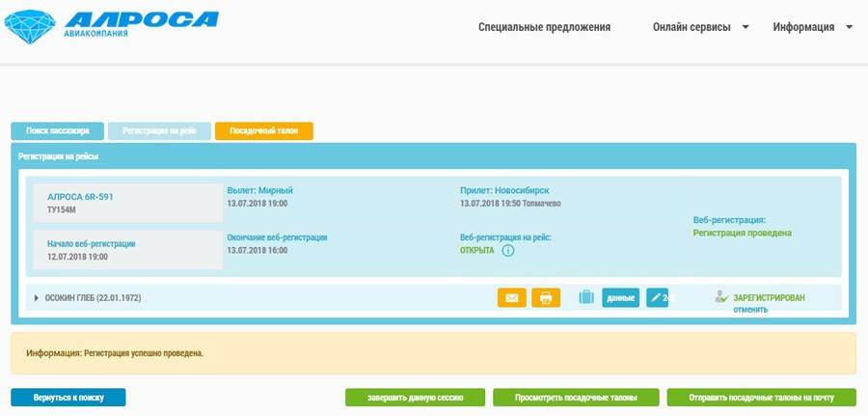Click завершить данную сессию button
The image size is (868, 416).
pos(416,398)
